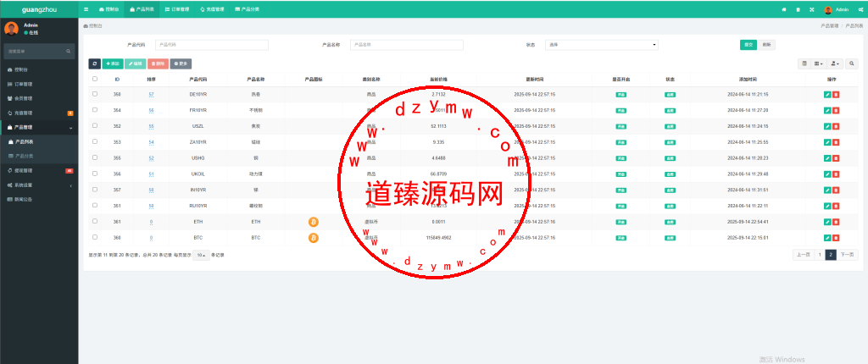868x364 pixels.
Task: Click the red delete icon in USHG row
Action: (x=836, y=158)
